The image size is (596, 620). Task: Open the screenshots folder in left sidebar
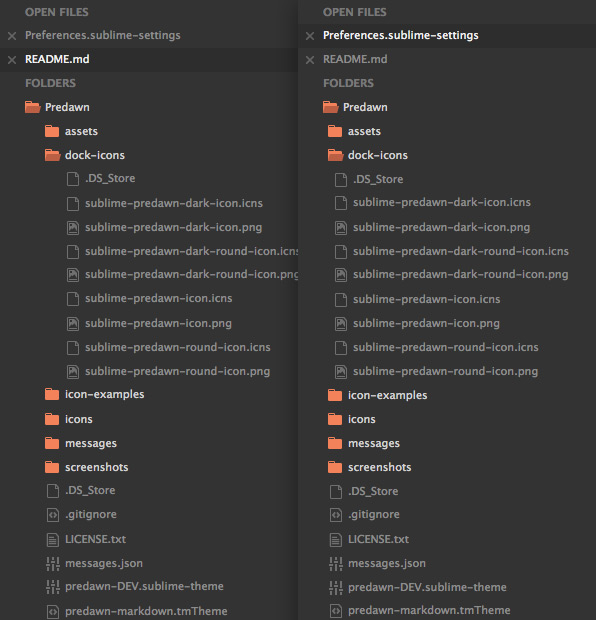pyautogui.click(x=96, y=467)
